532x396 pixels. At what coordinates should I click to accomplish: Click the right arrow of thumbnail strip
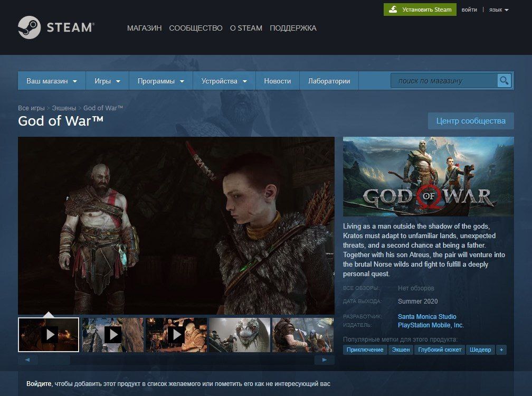[x=325, y=360]
